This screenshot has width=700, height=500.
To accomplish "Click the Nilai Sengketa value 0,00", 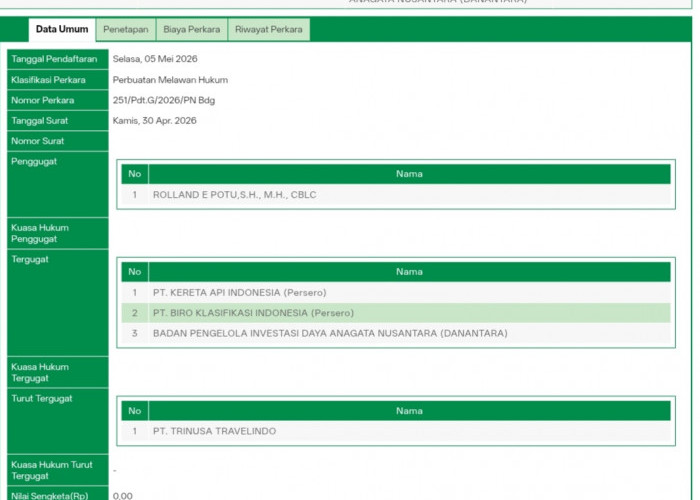I will click(123, 496).
